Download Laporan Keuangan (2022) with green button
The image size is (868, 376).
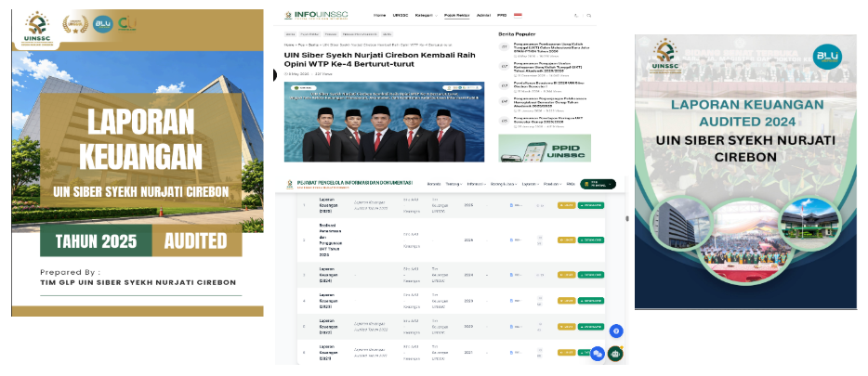(x=591, y=327)
